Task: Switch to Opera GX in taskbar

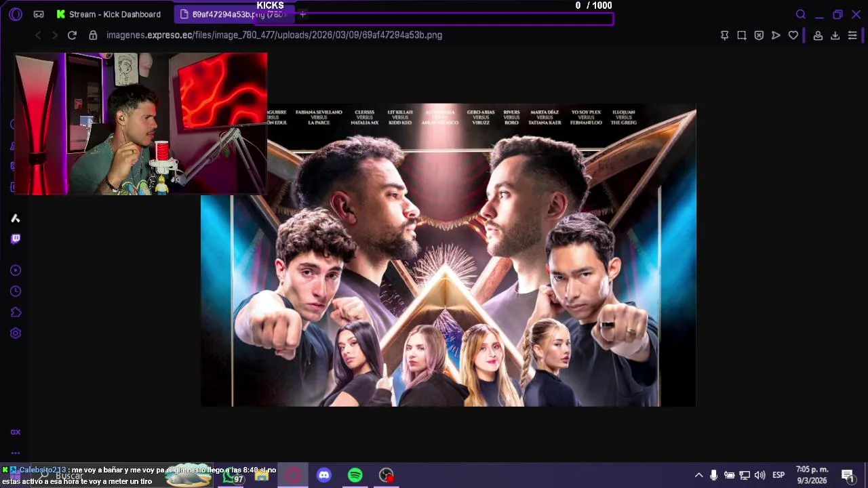Action: [x=293, y=476]
